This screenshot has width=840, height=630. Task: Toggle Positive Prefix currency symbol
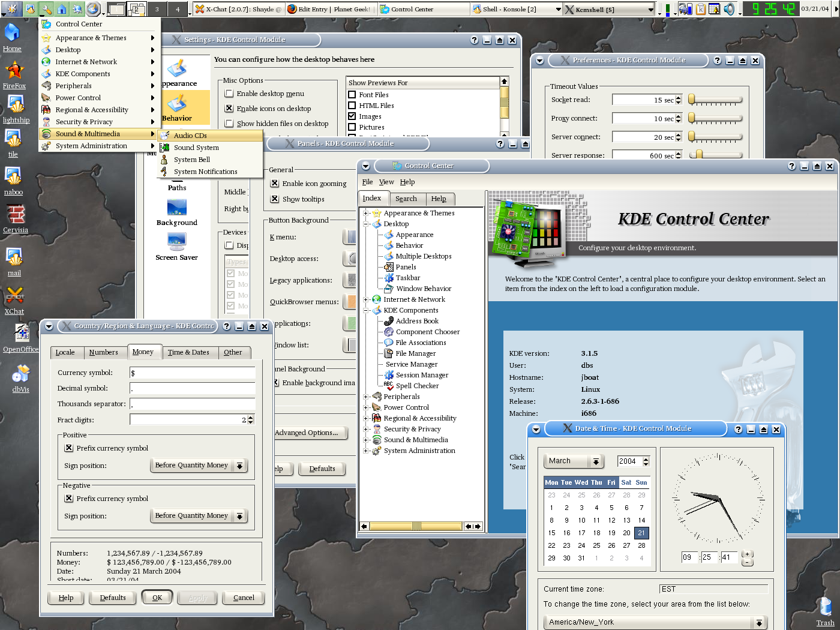tap(69, 448)
